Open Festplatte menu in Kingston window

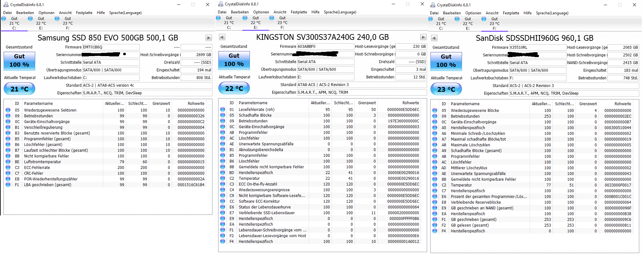tap(299, 12)
